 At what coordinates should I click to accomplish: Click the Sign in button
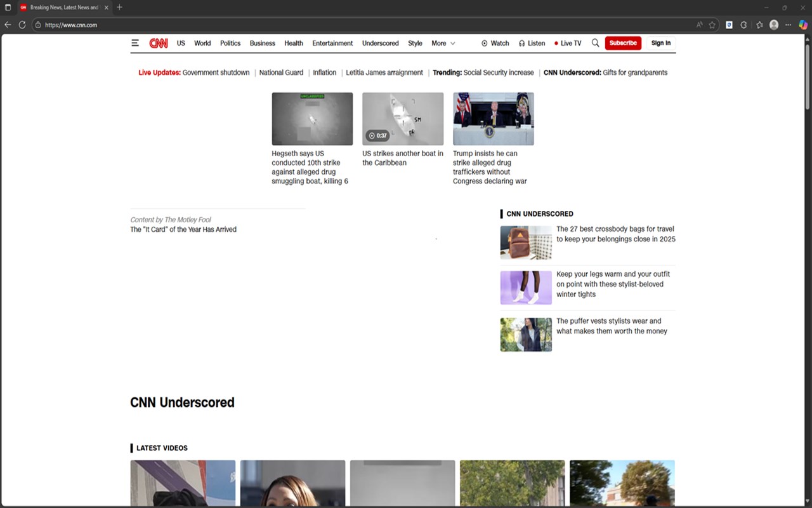[661, 43]
